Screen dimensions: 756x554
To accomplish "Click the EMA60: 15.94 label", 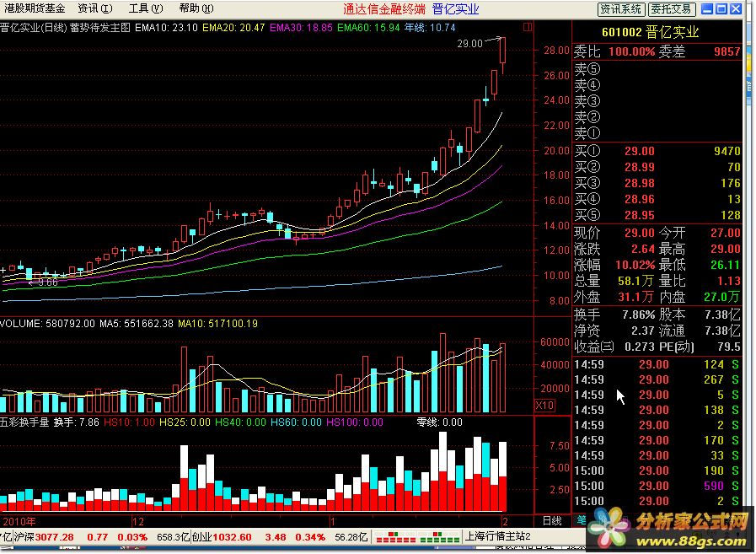I will tap(368, 28).
